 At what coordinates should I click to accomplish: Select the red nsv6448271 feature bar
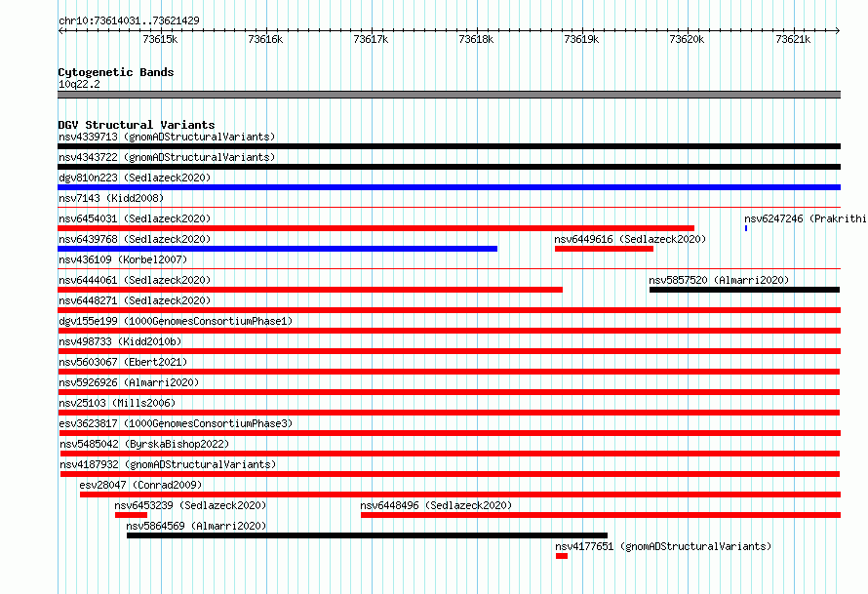point(449,310)
